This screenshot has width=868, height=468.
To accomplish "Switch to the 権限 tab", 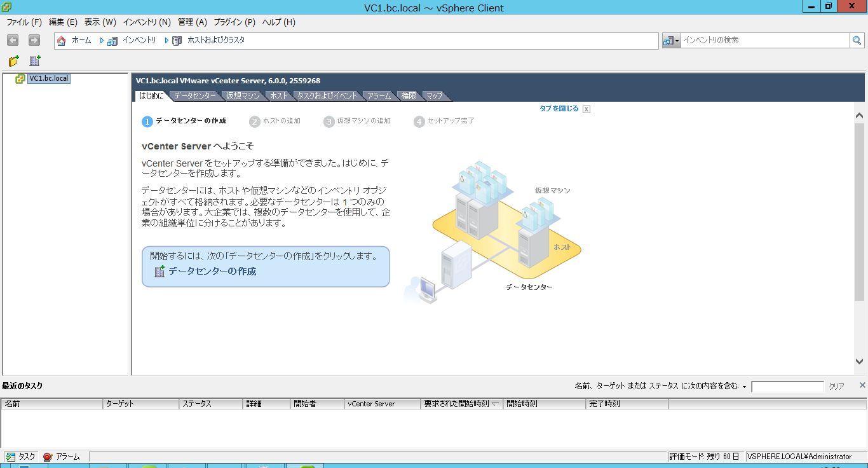I will (x=409, y=96).
